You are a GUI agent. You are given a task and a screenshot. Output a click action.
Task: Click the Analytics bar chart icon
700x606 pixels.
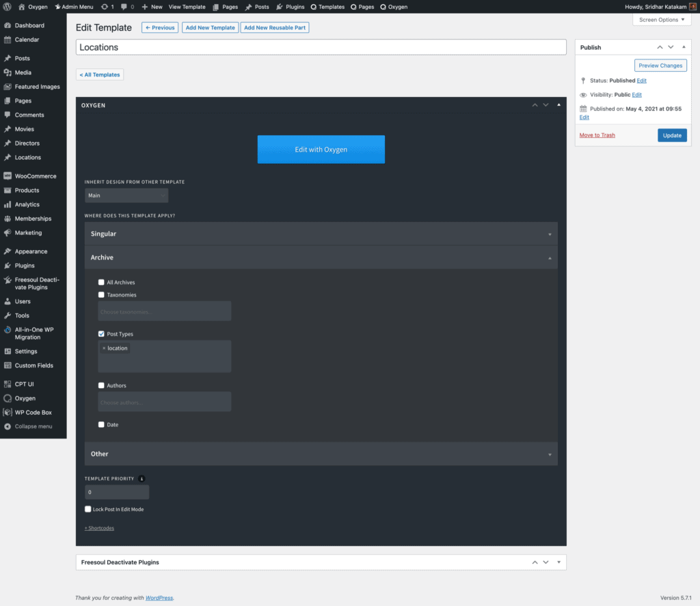point(8,204)
